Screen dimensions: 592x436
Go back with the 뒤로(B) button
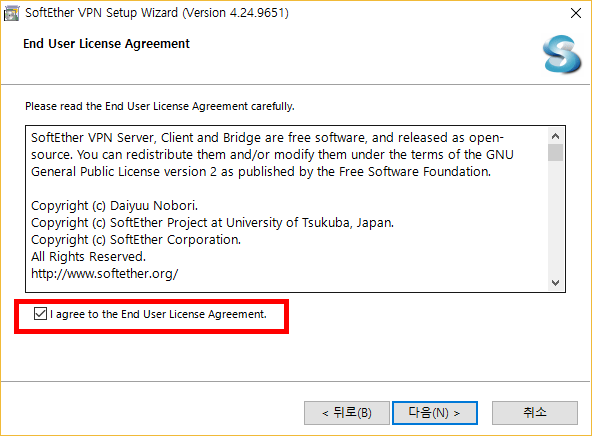pyautogui.click(x=347, y=413)
